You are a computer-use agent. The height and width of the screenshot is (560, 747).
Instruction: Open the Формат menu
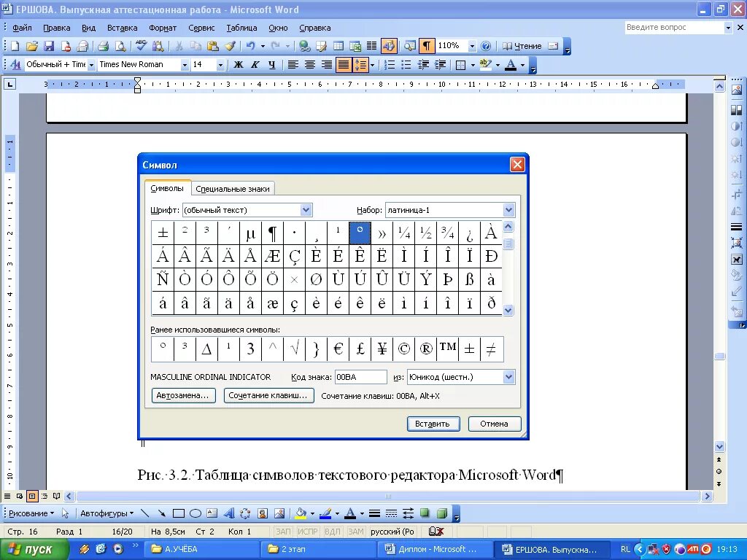click(x=163, y=28)
